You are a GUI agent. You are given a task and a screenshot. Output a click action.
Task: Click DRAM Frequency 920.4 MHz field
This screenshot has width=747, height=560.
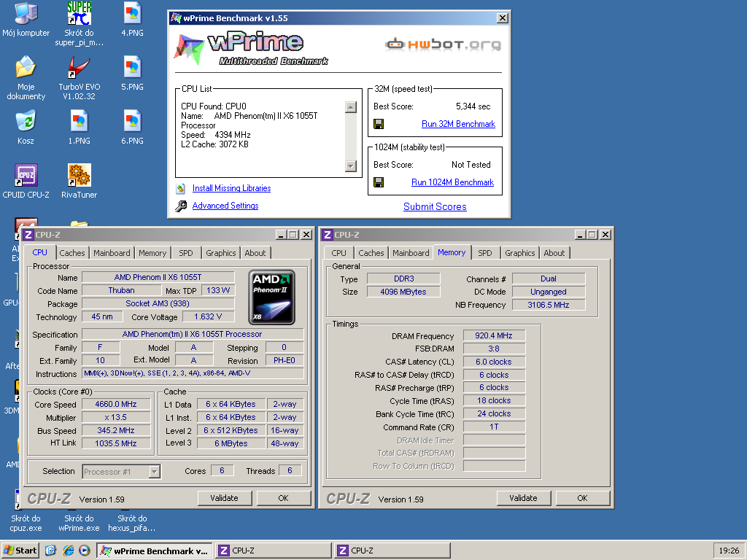point(494,335)
